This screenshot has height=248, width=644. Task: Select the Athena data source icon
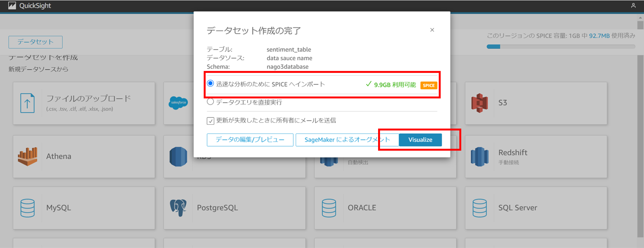coord(27,156)
